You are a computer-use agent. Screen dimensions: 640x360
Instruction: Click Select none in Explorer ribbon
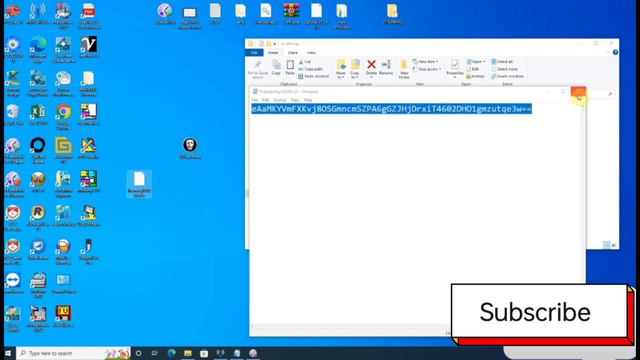pos(504,69)
